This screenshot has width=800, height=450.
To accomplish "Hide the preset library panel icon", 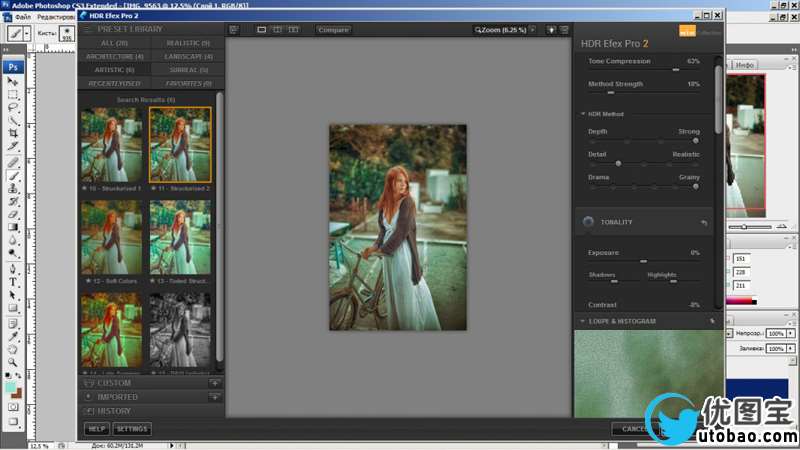I will pos(234,30).
